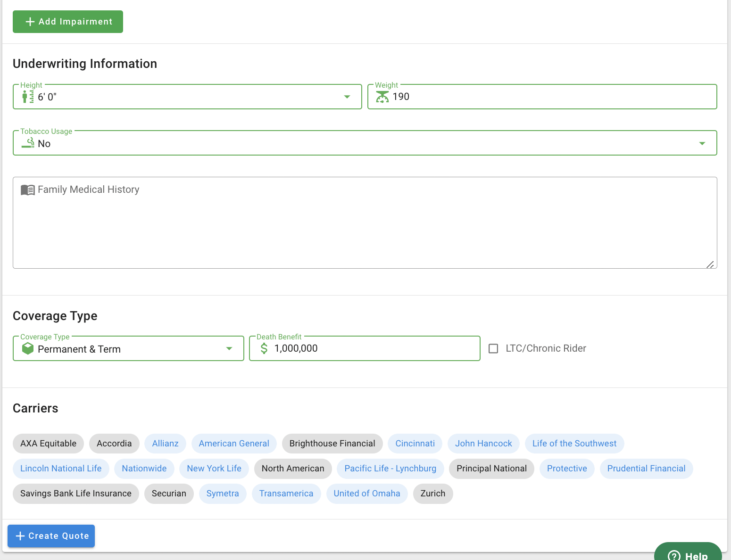
Task: Open the Coverage Type dropdown
Action: click(229, 349)
